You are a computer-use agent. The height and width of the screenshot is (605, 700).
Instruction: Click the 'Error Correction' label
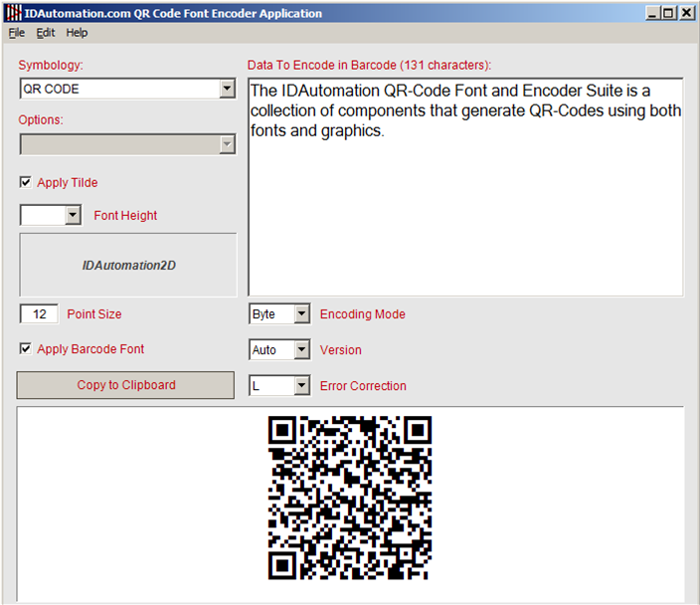pyautogui.click(x=363, y=386)
